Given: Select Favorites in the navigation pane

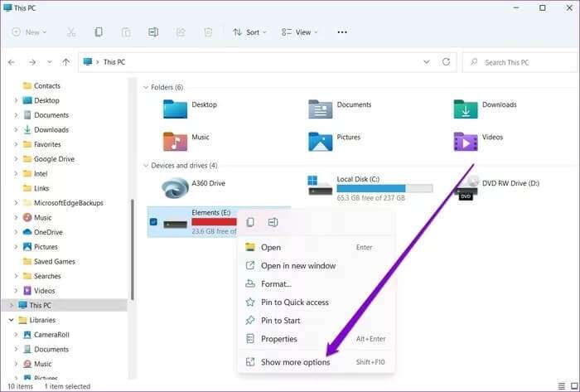Looking at the screenshot, I should coord(47,144).
